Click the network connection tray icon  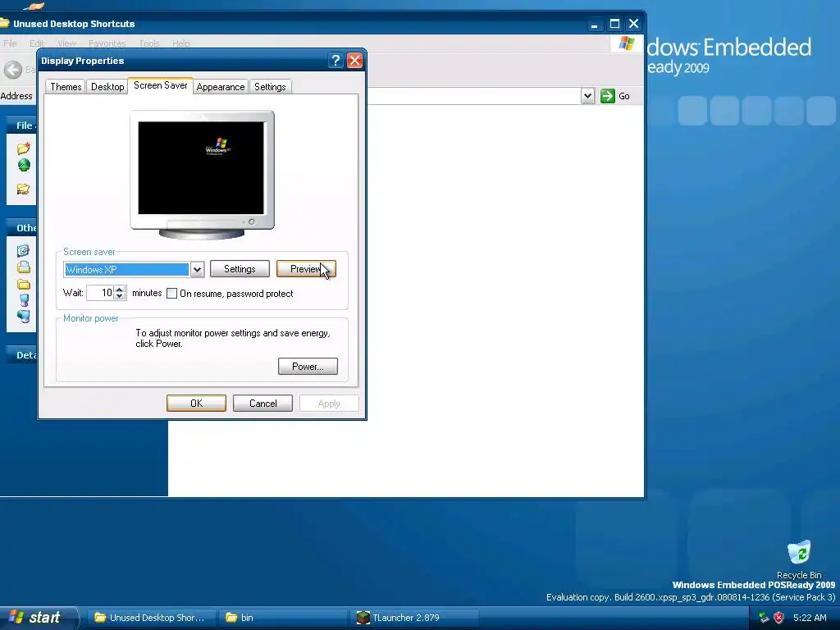[x=764, y=618]
